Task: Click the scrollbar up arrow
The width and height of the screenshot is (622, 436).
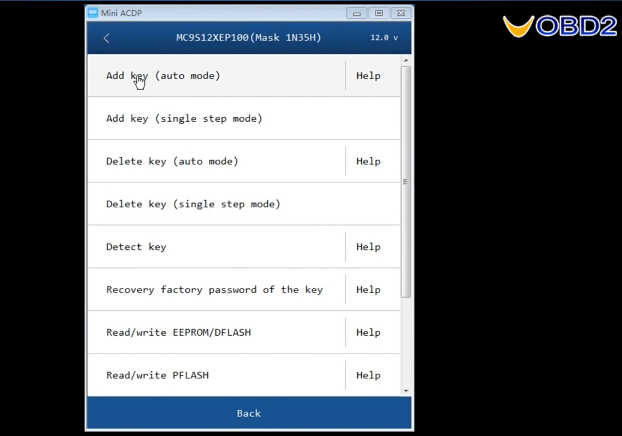Action: tap(405, 61)
